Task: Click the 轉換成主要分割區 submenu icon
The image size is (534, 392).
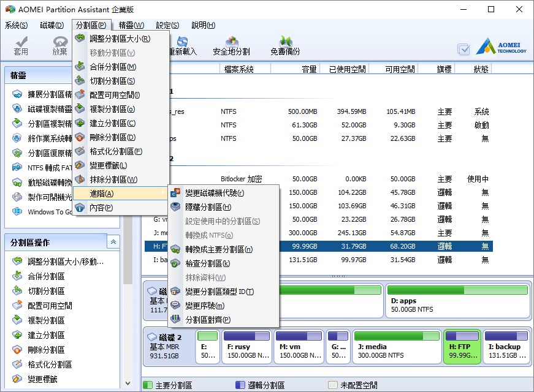Action: 175,249
